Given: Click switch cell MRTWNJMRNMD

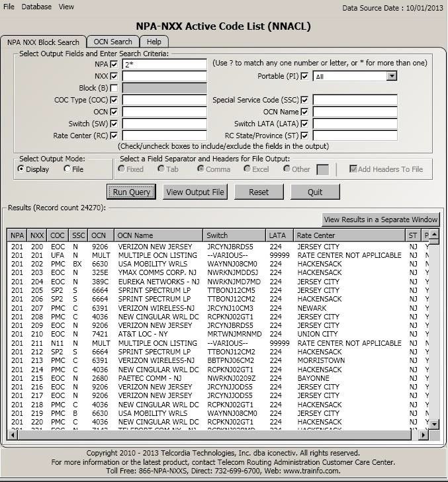Looking at the screenshot, I should [234, 334].
